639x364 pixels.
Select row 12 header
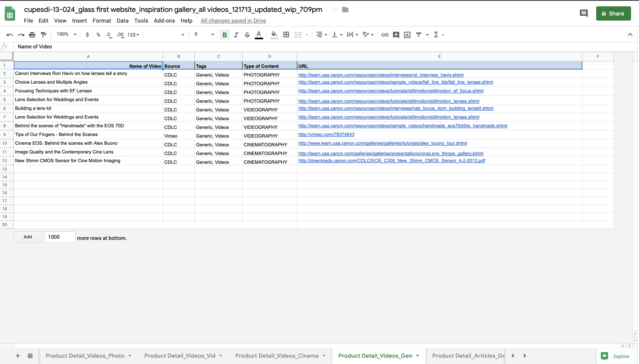[5, 161]
